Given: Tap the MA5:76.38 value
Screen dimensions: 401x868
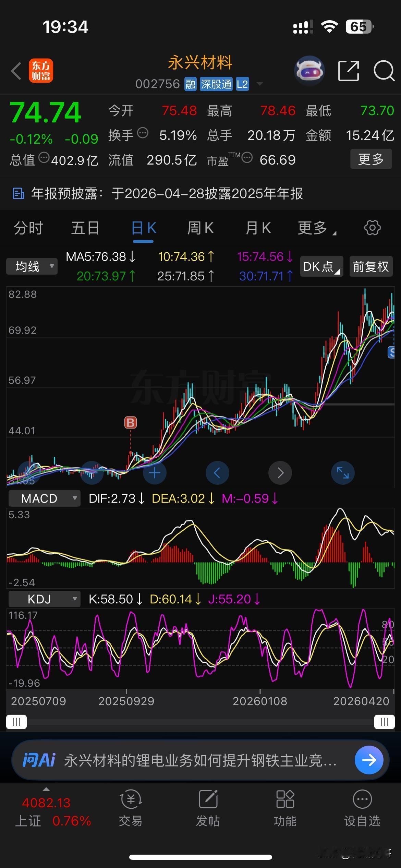Looking at the screenshot, I should point(101,257).
